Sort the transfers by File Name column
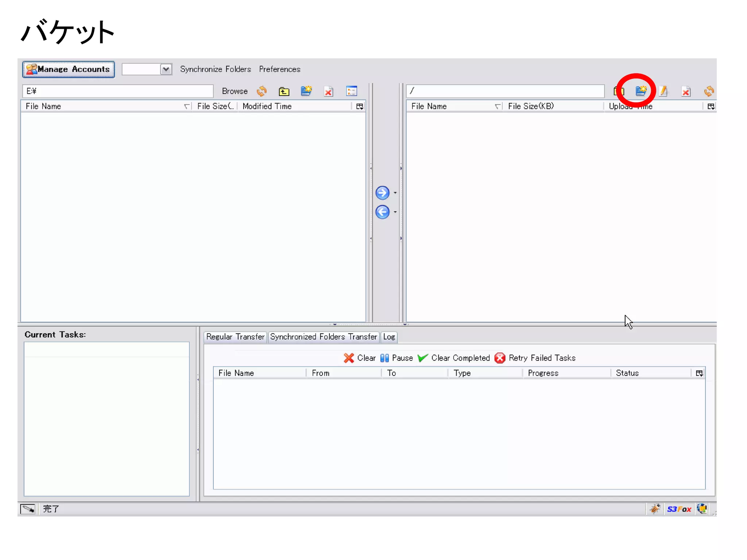This screenshot has width=747, height=560. click(260, 373)
